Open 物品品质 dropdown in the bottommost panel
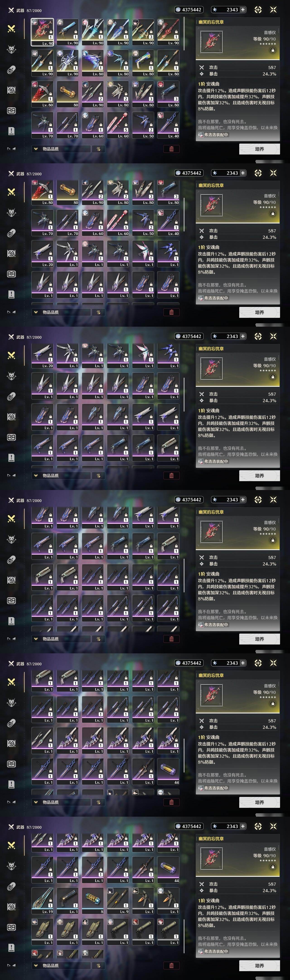The image size is (290, 980). 61,965
